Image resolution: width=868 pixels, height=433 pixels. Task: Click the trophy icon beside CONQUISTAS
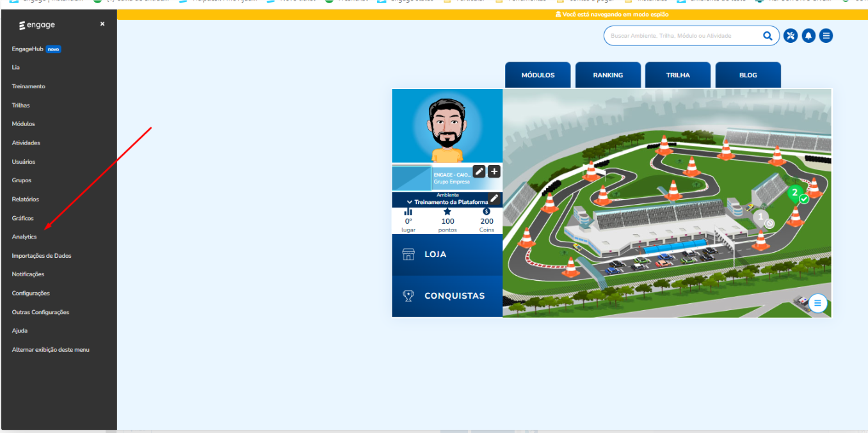pyautogui.click(x=408, y=295)
